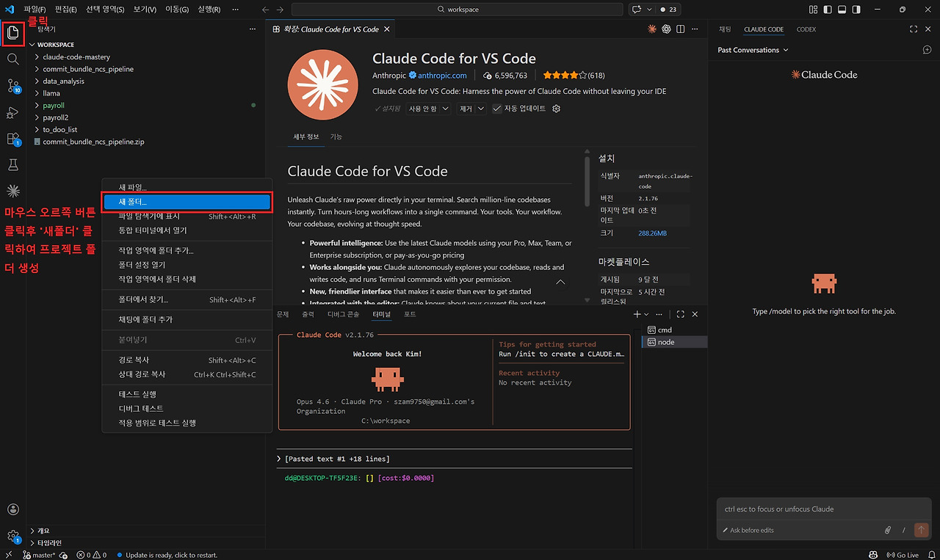The width and height of the screenshot is (940, 560).
Task: Open the 편집(E) menu in the menu bar
Action: (x=66, y=10)
